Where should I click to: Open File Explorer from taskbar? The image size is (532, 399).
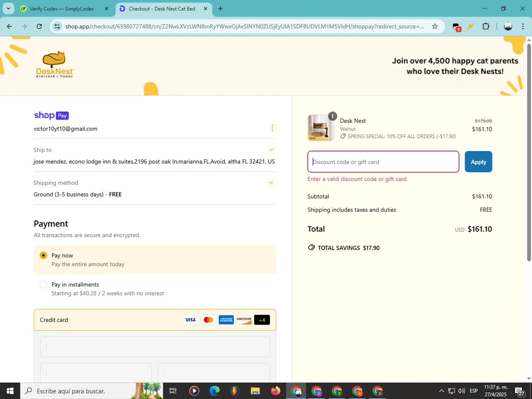(255, 391)
